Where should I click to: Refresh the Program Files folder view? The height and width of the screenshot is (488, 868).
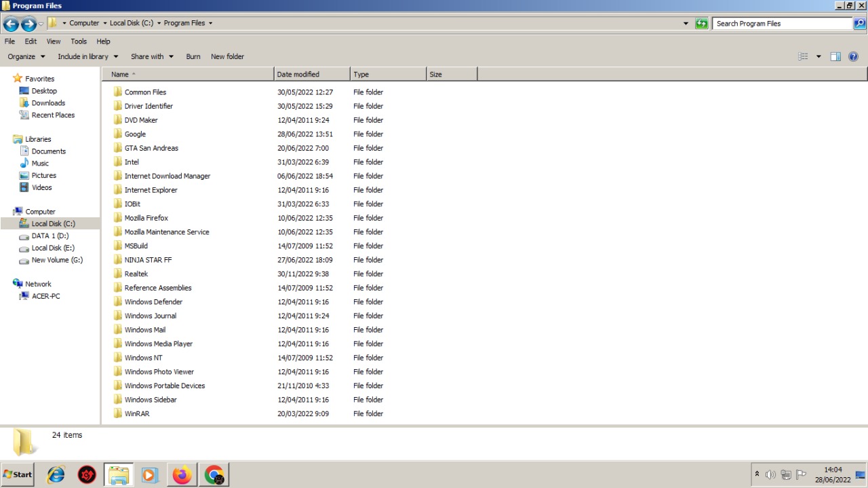702,24
